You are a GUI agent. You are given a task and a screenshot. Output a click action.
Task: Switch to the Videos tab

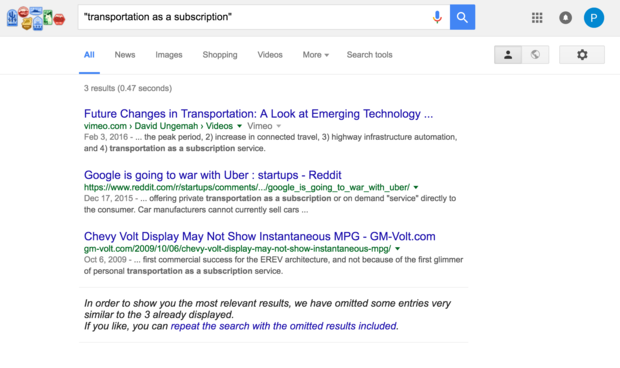coord(270,55)
